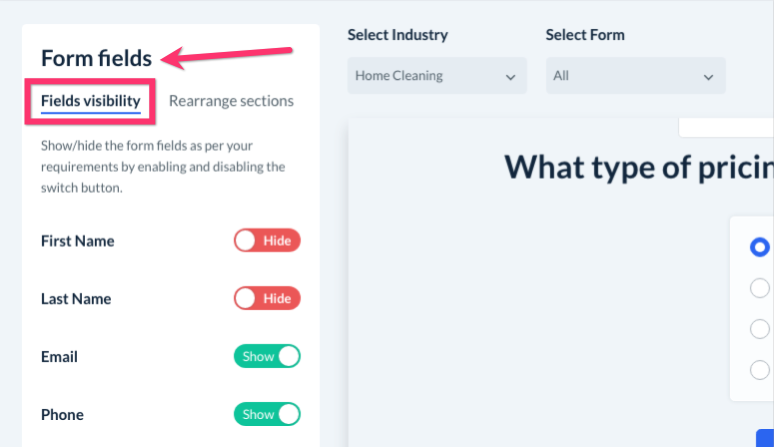Click the pink arrow pointing at Form fields
The height and width of the screenshot is (447, 774).
click(227, 54)
